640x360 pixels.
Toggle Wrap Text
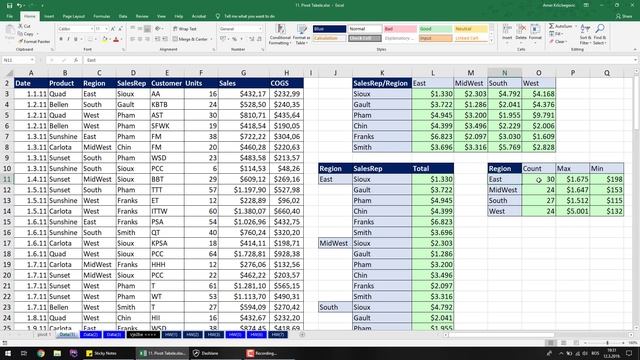coord(184,29)
